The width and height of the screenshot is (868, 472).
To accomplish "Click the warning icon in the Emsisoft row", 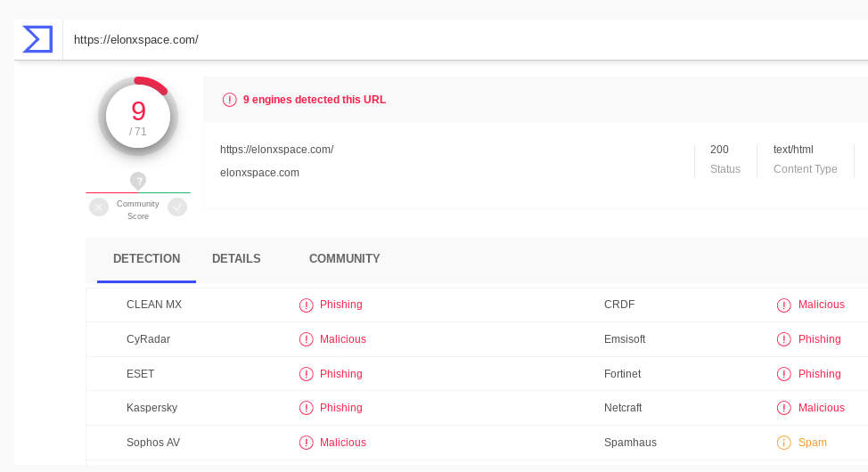I will pyautogui.click(x=784, y=340).
